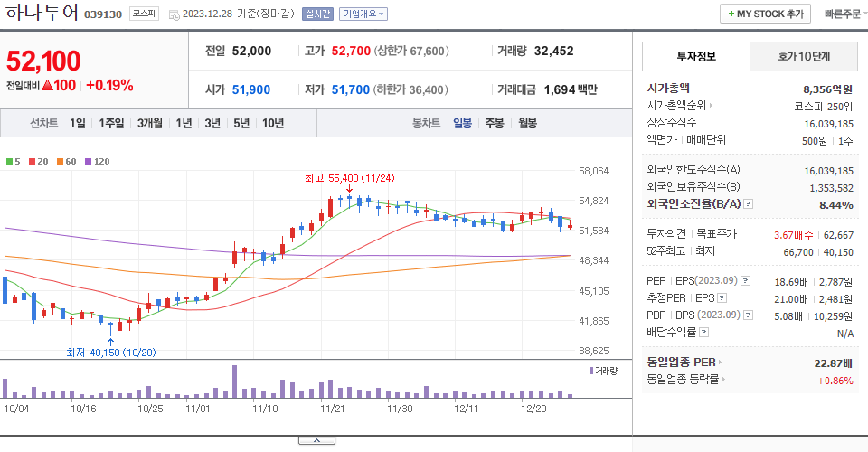The height and width of the screenshot is (452, 868).
Task: Click 목표주가 62,667 value
Action: pos(838,235)
